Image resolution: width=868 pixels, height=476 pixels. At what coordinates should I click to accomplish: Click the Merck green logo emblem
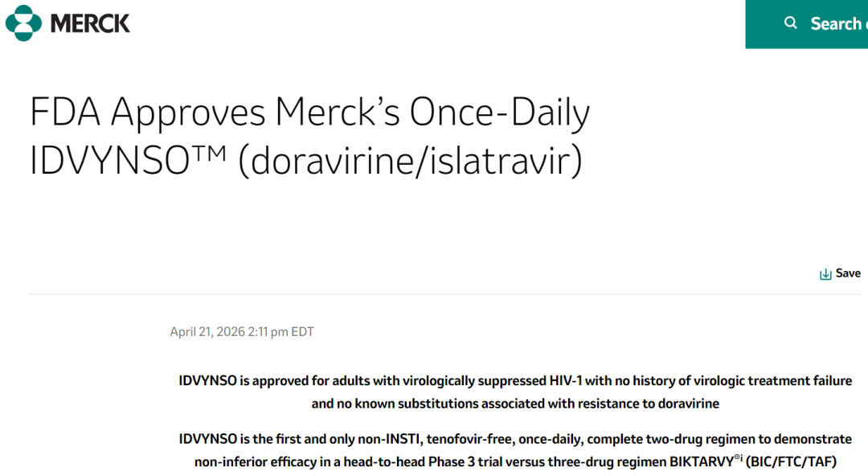pyautogui.click(x=23, y=23)
